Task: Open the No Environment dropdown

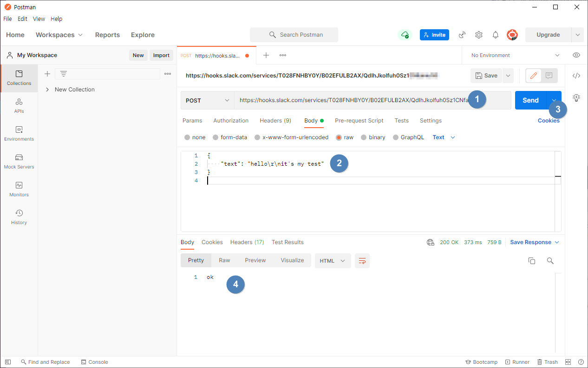Action: pyautogui.click(x=515, y=55)
